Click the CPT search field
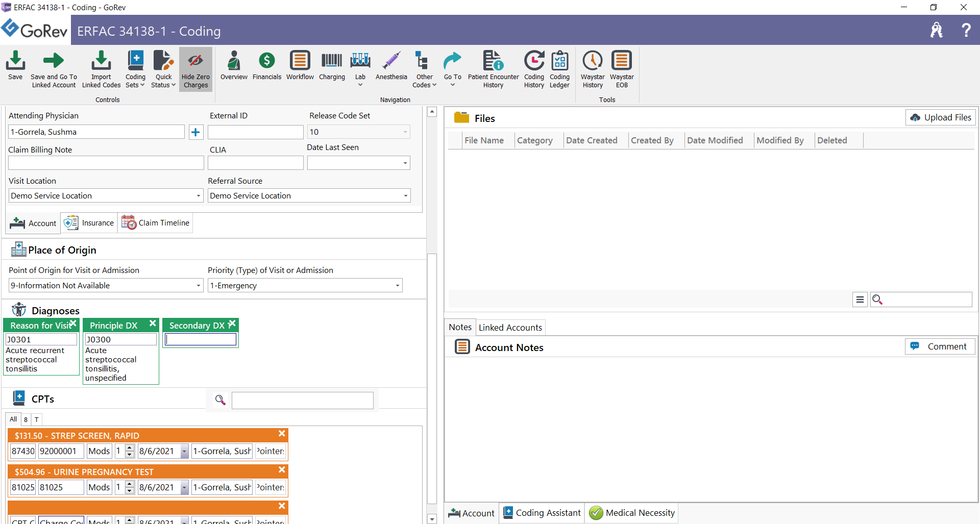 pos(302,401)
